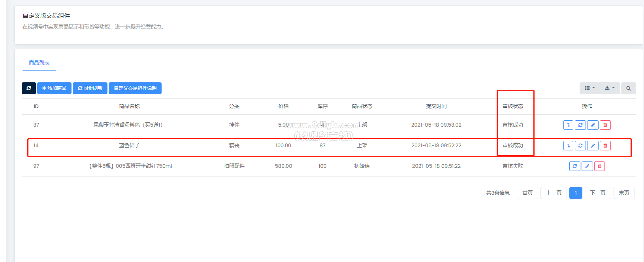Click stock cell 87
The image size is (644, 262).
pos(322,145)
